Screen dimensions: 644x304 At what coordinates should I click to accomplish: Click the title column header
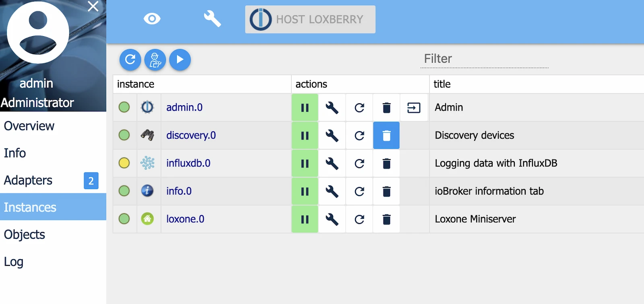pyautogui.click(x=537, y=84)
